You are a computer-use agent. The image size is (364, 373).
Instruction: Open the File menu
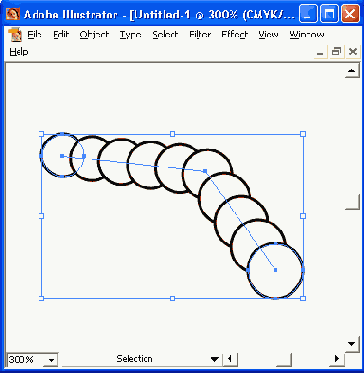click(34, 35)
